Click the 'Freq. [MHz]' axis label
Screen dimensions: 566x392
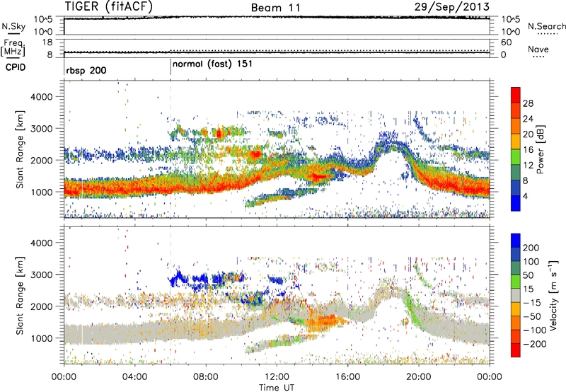[13, 47]
